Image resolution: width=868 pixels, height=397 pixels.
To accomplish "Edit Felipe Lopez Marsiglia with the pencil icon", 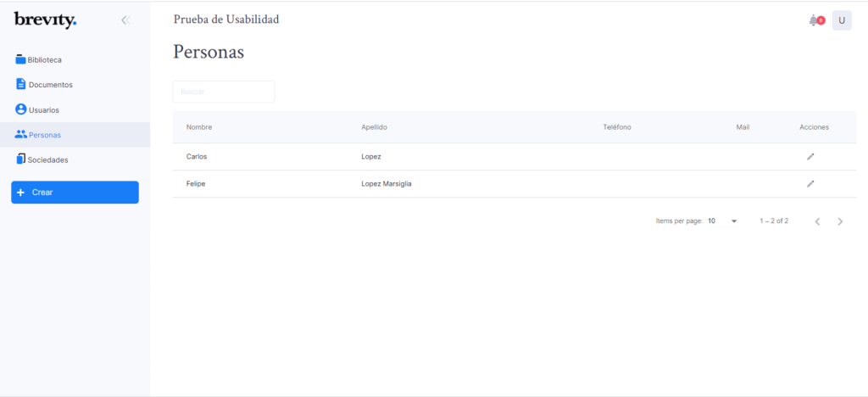I will pyautogui.click(x=810, y=184).
